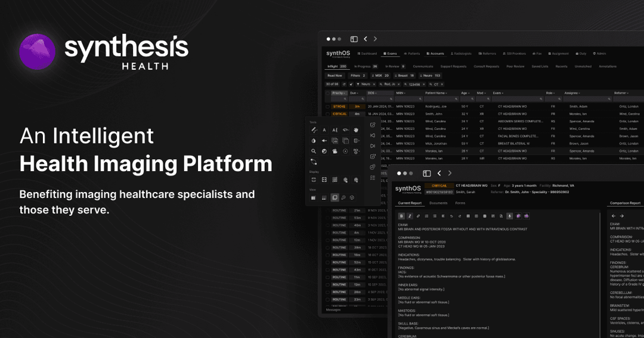Select checkbox for ROUTINE 21m row
The height and width of the screenshot is (338, 644).
point(327,210)
